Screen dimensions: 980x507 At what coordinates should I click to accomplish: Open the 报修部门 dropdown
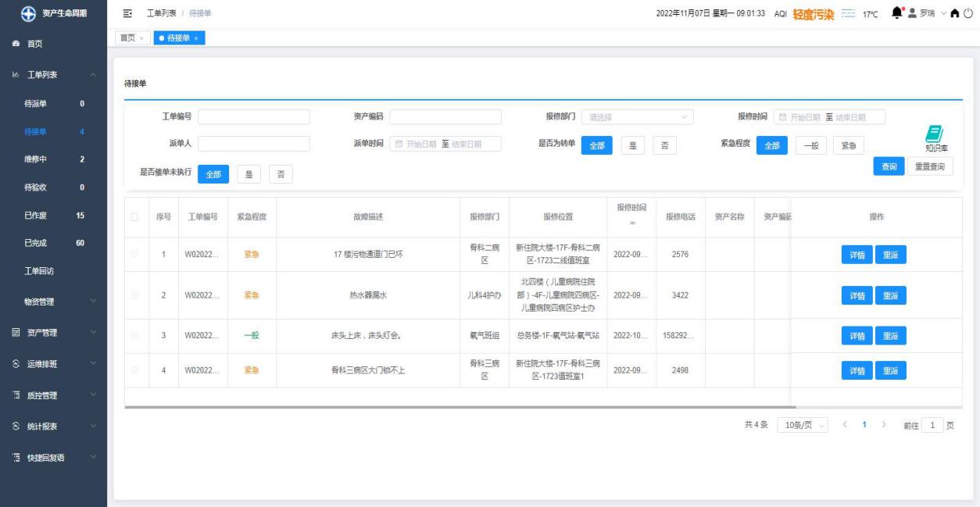pyautogui.click(x=638, y=117)
